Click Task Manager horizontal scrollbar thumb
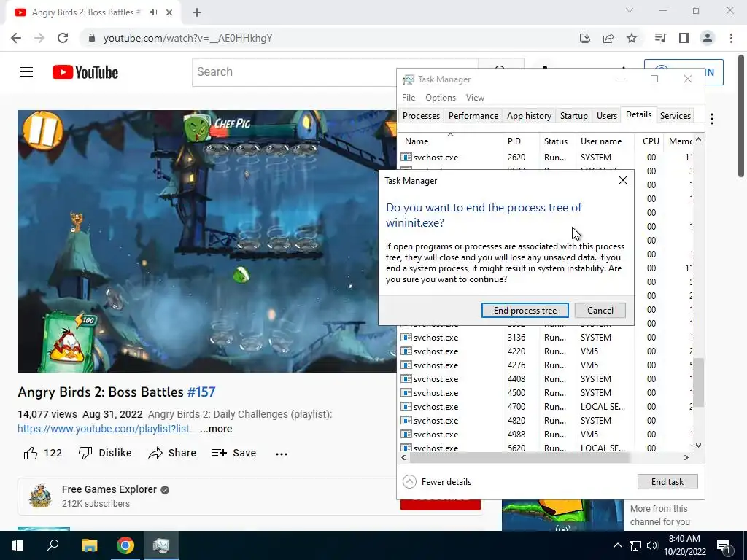Screen dimensions: 747x560 coord(519,458)
